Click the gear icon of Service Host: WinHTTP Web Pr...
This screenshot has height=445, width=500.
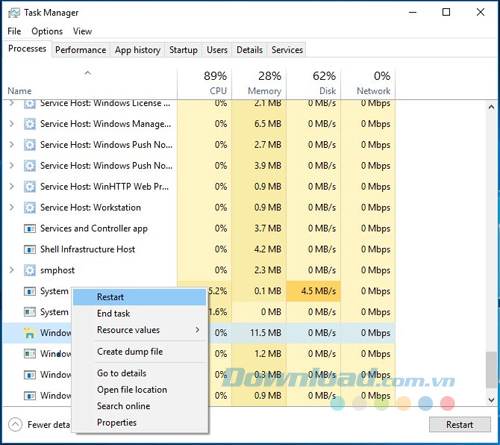[x=30, y=187]
